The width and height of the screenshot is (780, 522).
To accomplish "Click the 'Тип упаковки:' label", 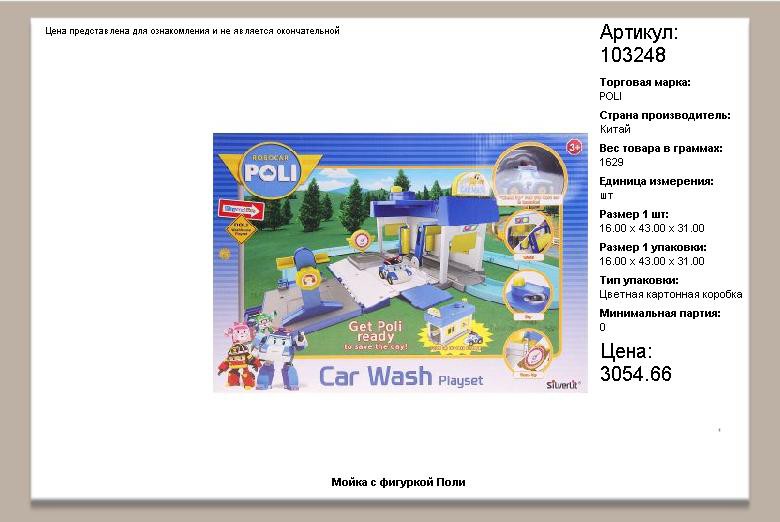I will coord(639,280).
